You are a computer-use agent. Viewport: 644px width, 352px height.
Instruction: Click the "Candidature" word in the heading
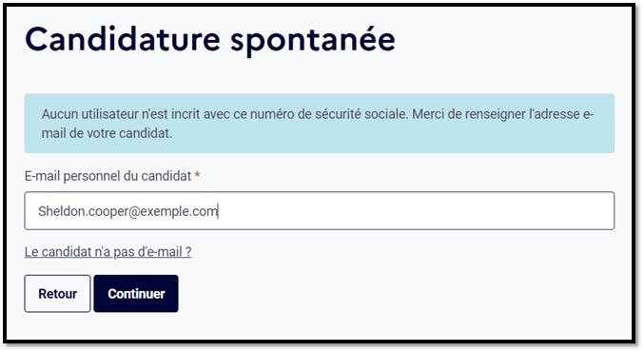123,39
